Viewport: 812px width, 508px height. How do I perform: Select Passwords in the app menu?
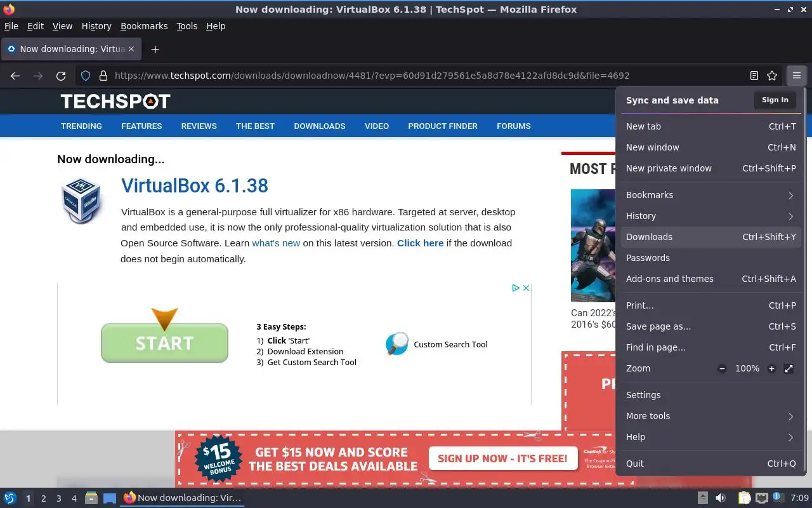pyautogui.click(x=710, y=258)
